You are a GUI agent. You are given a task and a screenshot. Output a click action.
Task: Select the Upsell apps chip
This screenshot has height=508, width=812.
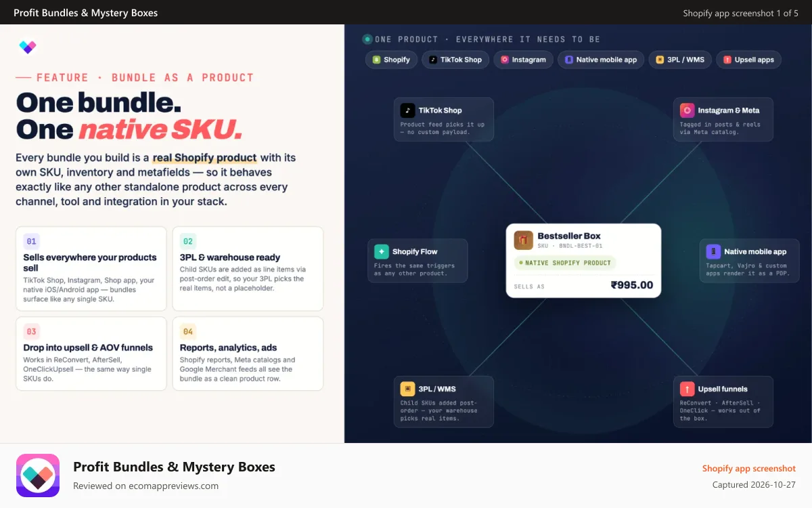[x=748, y=60]
